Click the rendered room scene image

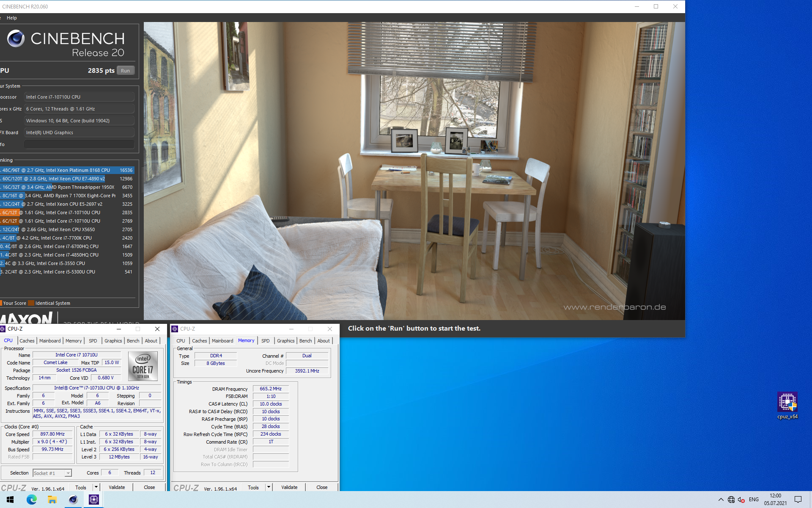(x=414, y=171)
